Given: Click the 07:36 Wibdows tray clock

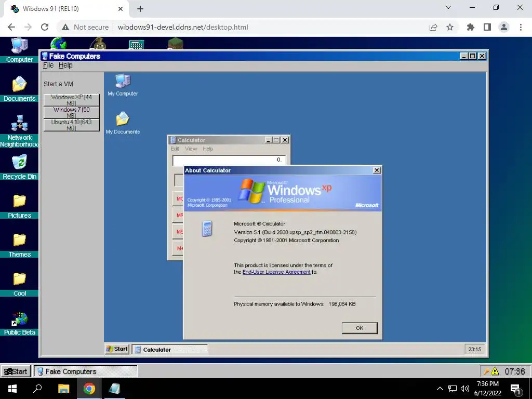Looking at the screenshot, I should point(515,371).
